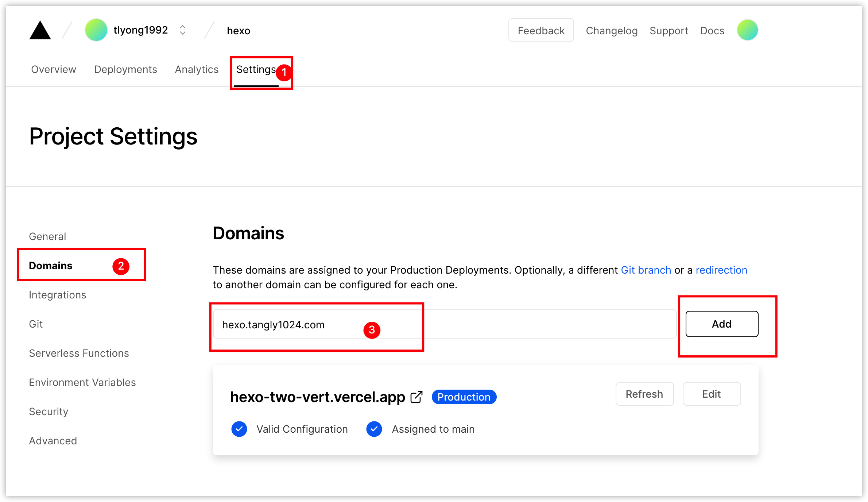Click the Valid Configuration status text
Image resolution: width=868 pixels, height=502 pixels.
point(302,429)
